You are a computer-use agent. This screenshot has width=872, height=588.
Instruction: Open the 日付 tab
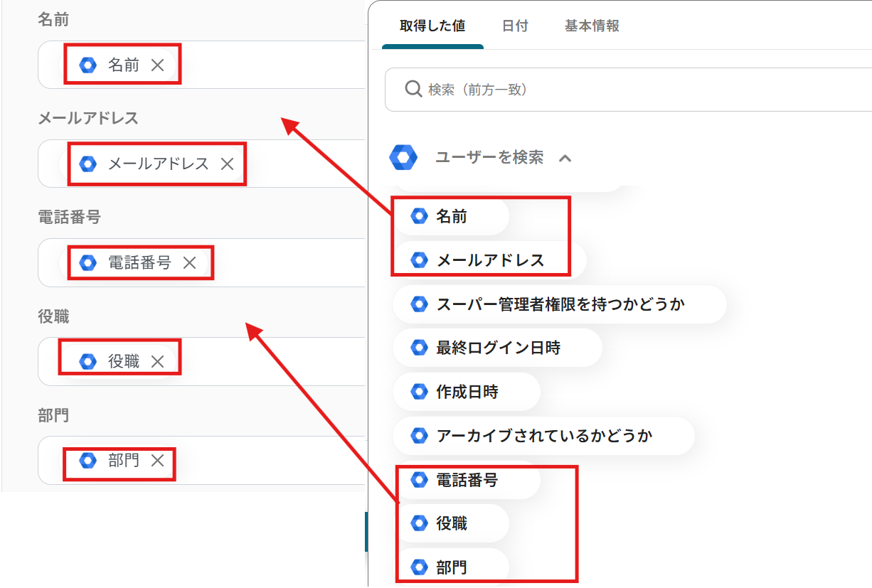515,26
